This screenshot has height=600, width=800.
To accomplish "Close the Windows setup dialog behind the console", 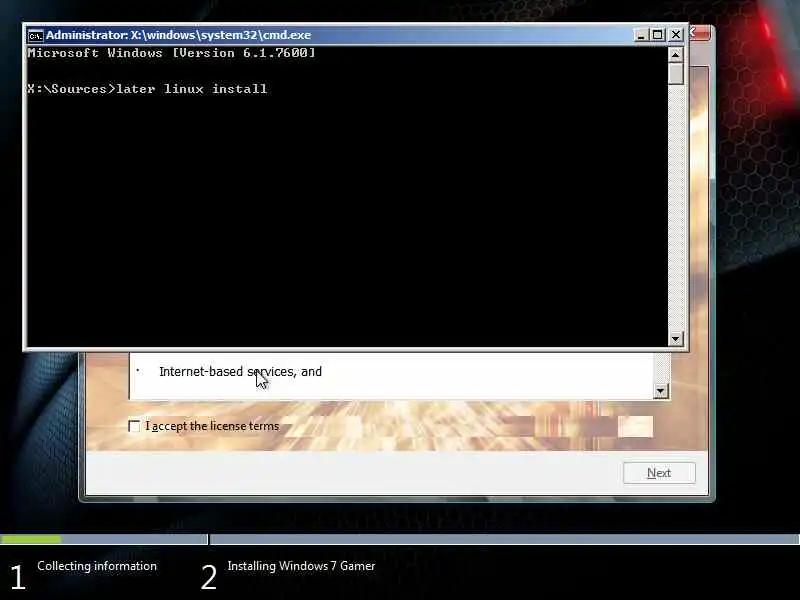I will pos(701,34).
